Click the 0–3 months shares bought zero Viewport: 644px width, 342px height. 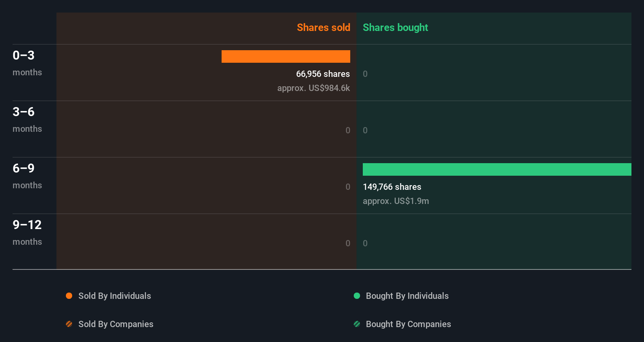pyautogui.click(x=365, y=74)
